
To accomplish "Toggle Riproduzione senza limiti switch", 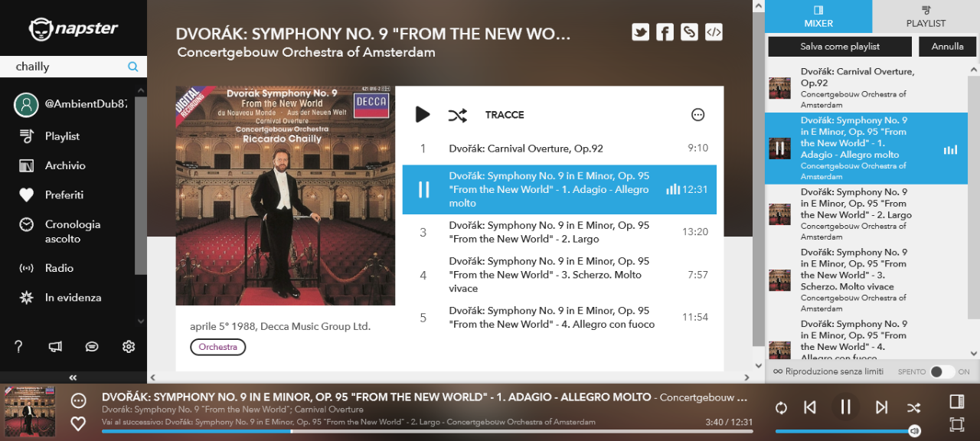I will point(942,371).
